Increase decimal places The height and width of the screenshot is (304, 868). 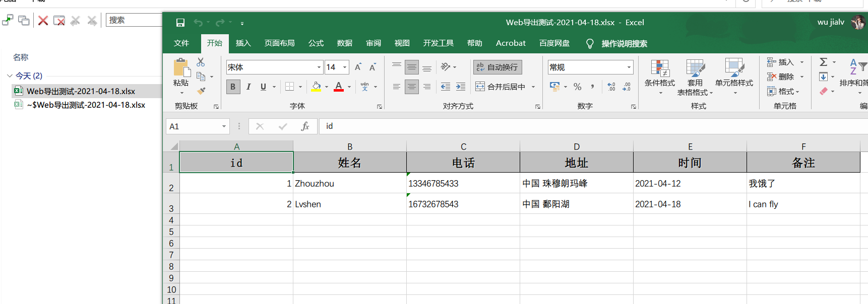pos(611,87)
